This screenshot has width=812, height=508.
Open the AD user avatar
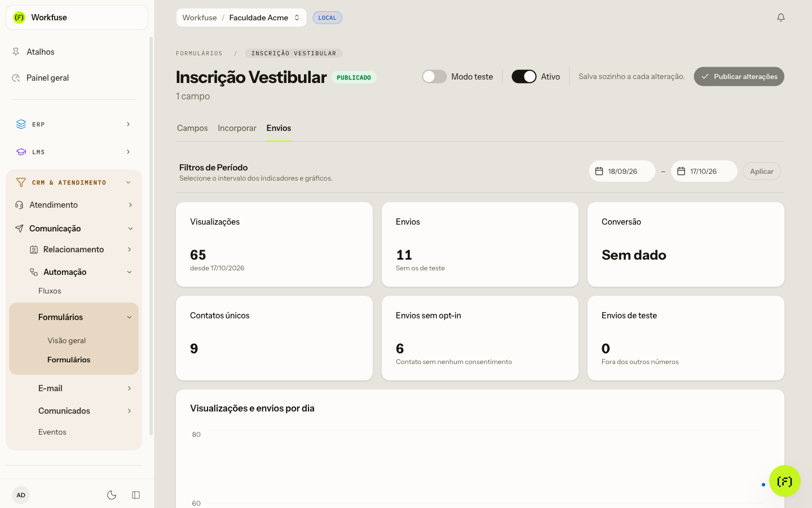point(21,495)
